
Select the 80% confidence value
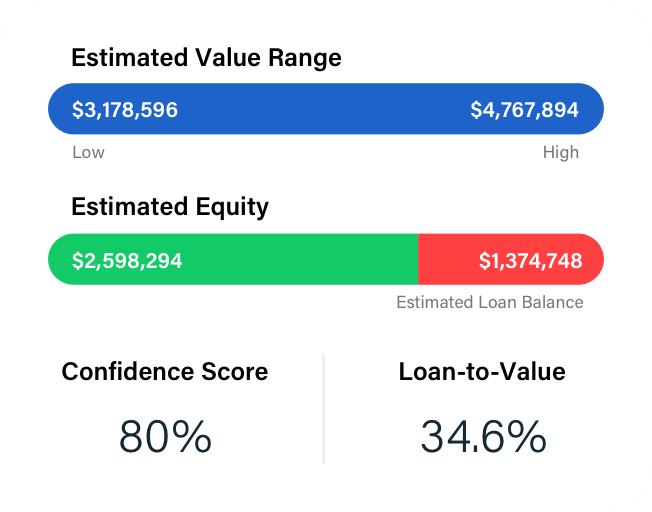[165, 437]
